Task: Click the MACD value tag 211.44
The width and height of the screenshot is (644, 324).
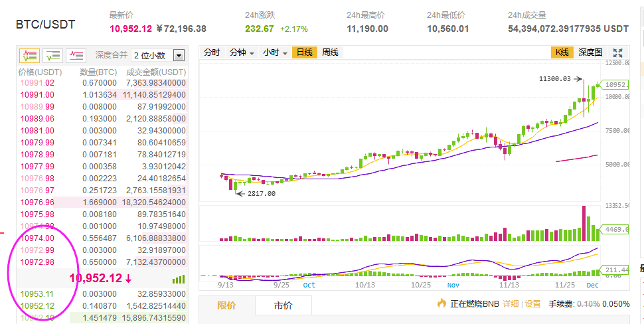Action: point(615,270)
